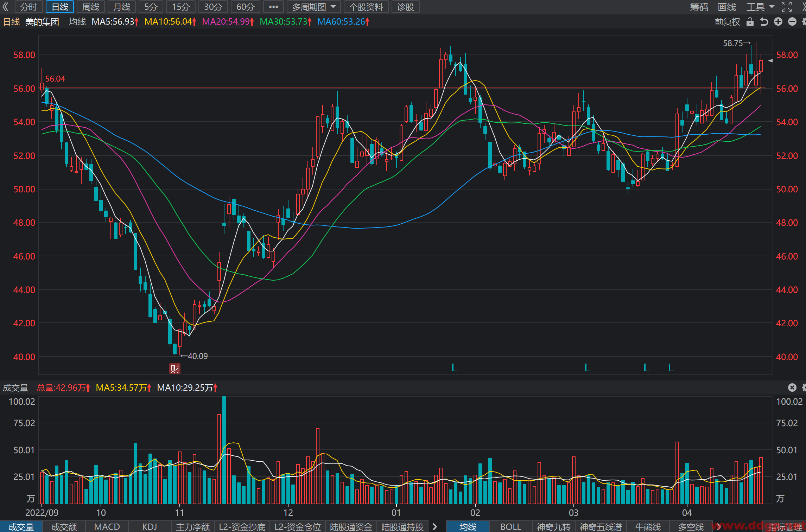Click the 财 financial report marker
The image size is (806, 532).
pos(175,368)
